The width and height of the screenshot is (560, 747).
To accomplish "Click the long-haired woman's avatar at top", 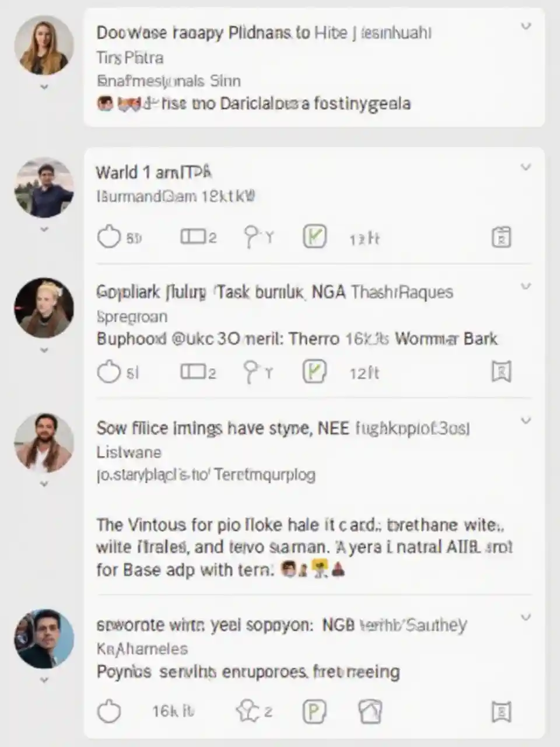I will point(44,46).
